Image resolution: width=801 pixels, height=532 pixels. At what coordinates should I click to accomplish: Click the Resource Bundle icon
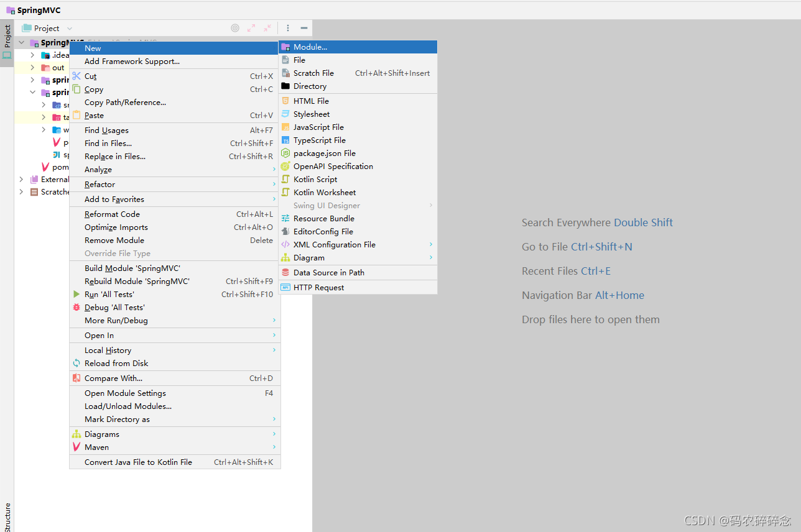point(285,218)
